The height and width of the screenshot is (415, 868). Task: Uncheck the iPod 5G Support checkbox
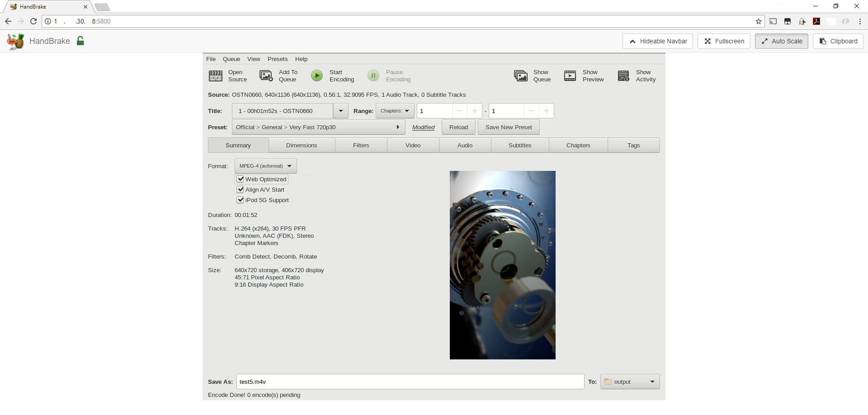click(x=241, y=200)
